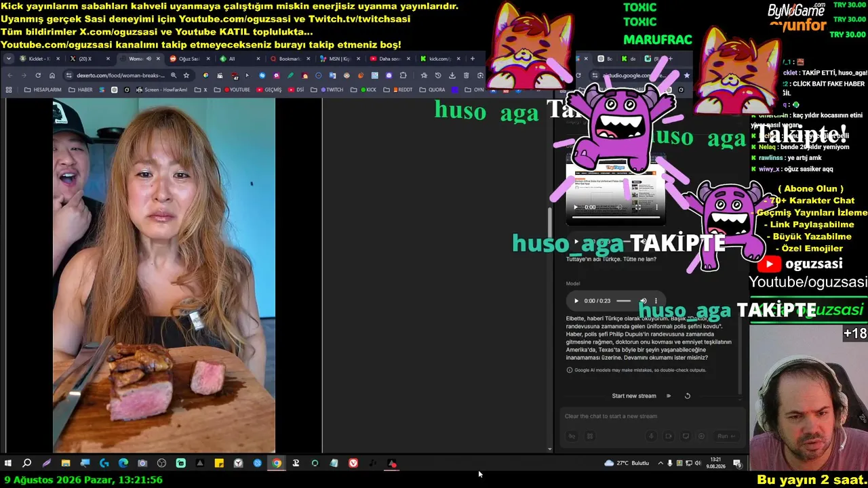Close the Daha sonra tab
868x488 pixels.
(408, 59)
